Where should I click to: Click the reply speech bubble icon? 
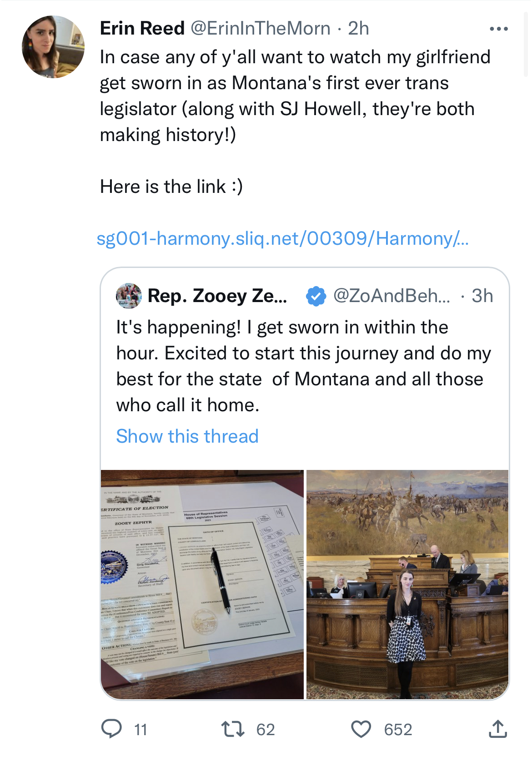click(x=111, y=729)
